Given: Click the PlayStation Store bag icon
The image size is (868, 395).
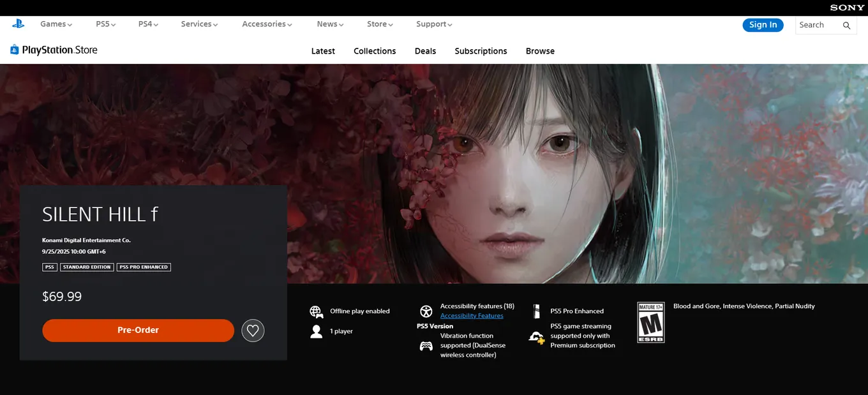Looking at the screenshot, I should click(15, 50).
